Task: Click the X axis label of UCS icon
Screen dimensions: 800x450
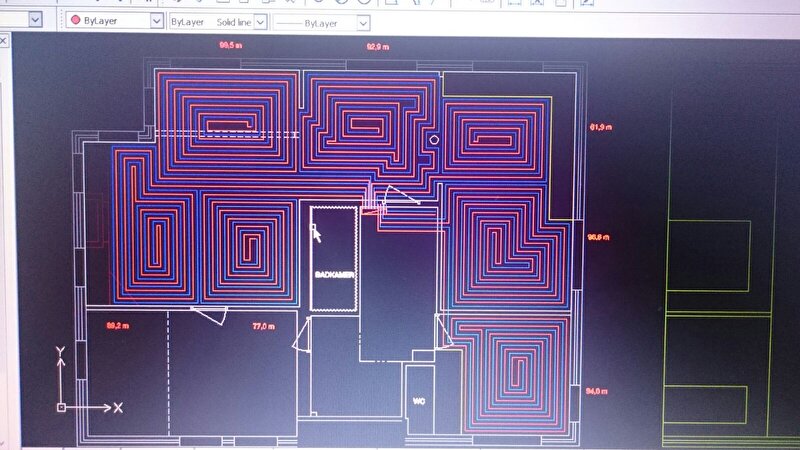Action: coord(118,408)
